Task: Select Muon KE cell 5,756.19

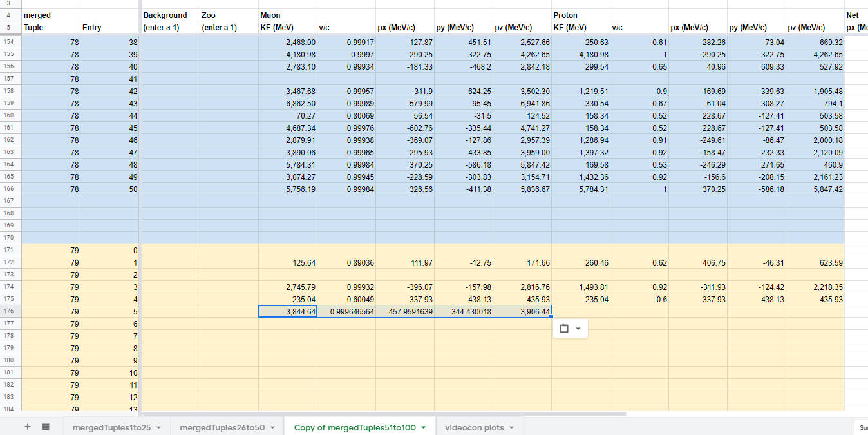Action: click(x=288, y=189)
